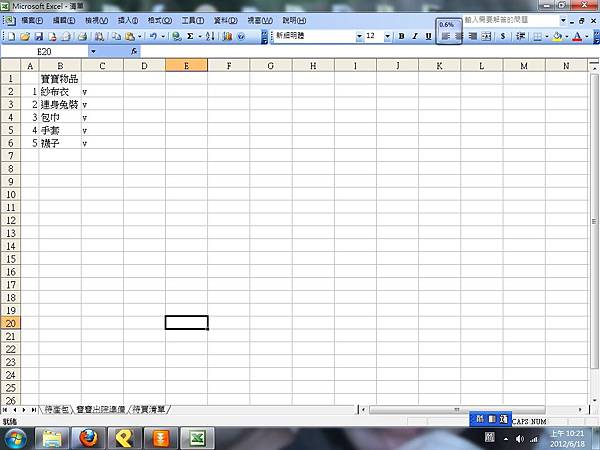600x450 pixels.
Task: Open the Font Color dropdown arrow
Action: point(587,36)
